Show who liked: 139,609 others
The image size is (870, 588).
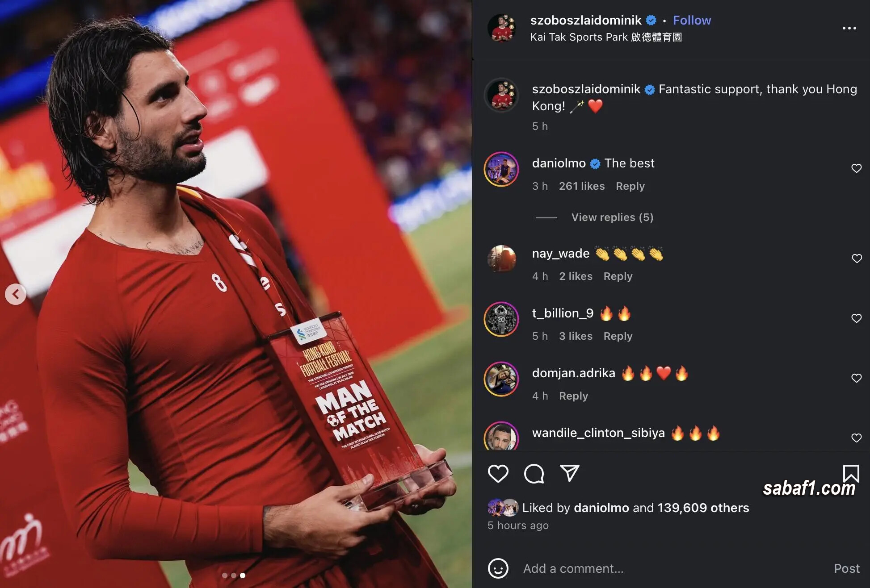click(703, 508)
